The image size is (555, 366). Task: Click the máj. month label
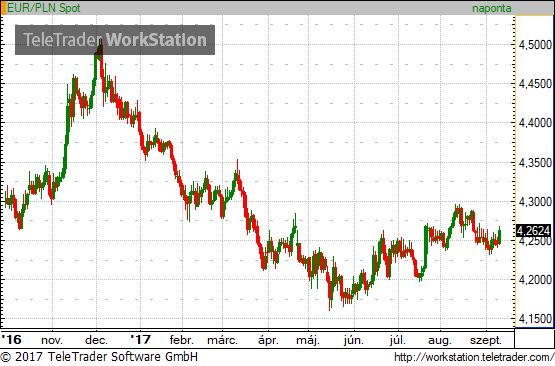tap(308, 341)
